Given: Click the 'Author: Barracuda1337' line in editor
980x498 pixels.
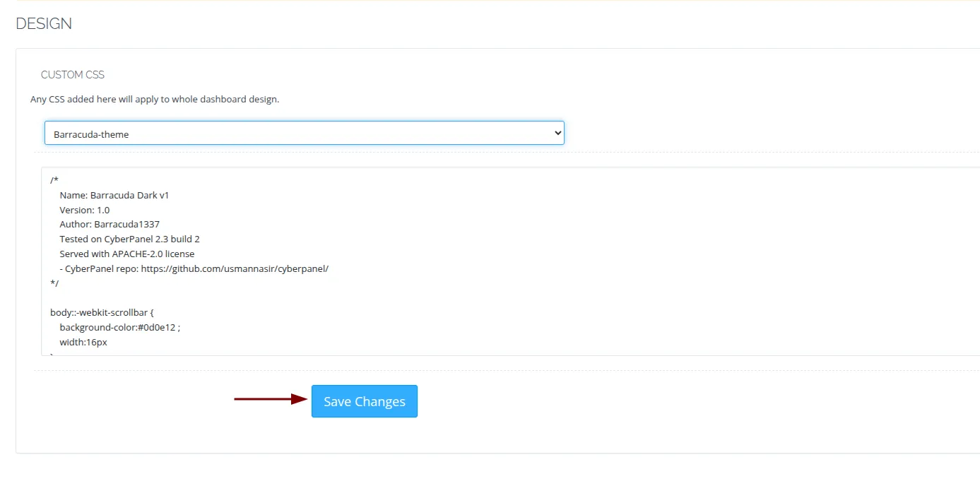Looking at the screenshot, I should click(109, 225).
